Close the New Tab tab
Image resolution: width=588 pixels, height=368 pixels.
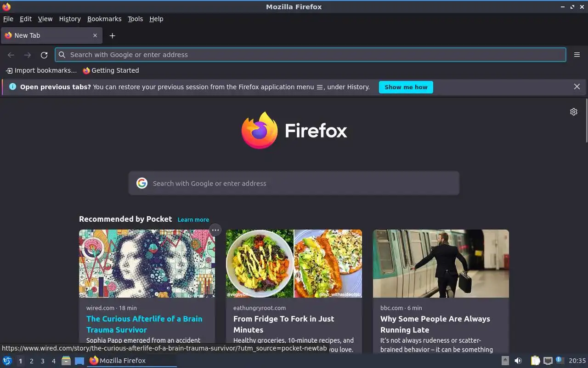(95, 35)
